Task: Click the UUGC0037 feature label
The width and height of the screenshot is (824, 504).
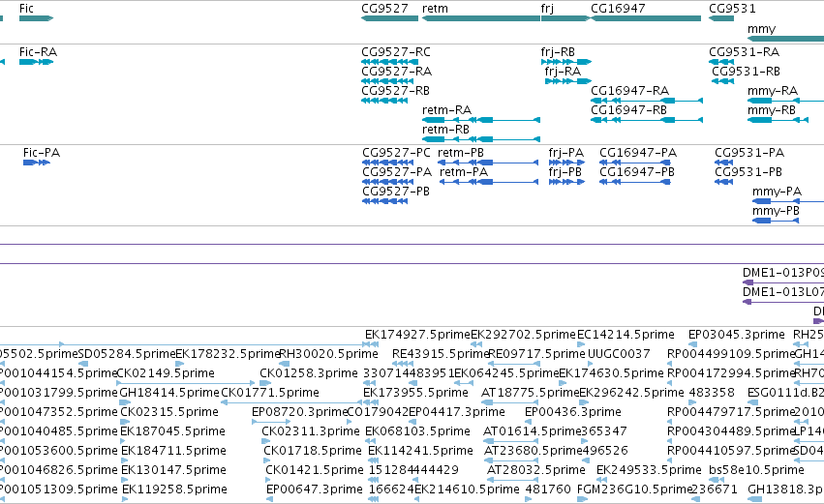Action: click(x=619, y=354)
